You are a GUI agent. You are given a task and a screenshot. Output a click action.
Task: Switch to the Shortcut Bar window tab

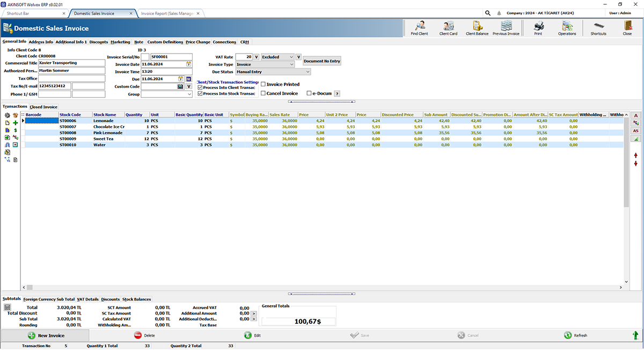(35, 13)
